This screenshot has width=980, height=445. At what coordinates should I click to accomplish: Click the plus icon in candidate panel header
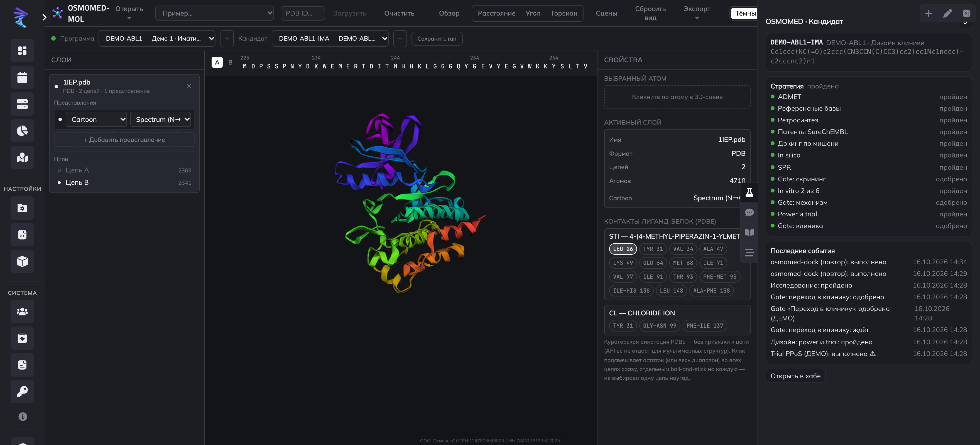(929, 13)
